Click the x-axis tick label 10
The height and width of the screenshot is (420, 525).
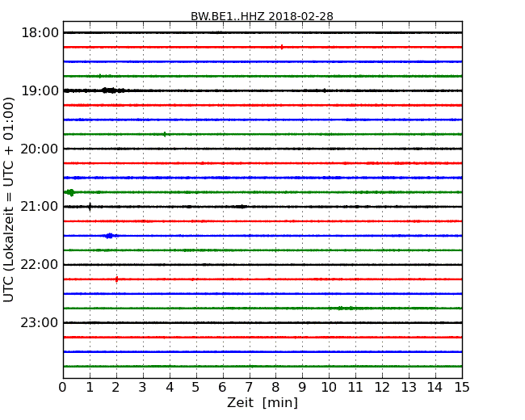pyautogui.click(x=329, y=387)
